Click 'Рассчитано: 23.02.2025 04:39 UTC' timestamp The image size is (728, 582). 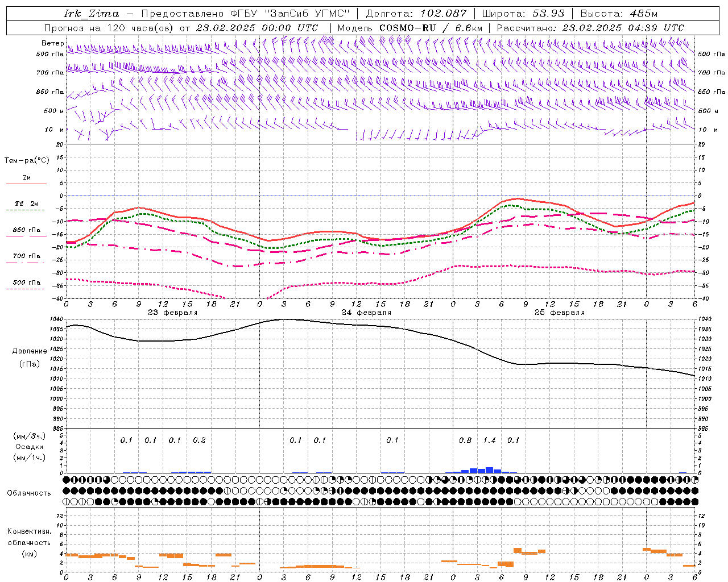point(590,28)
